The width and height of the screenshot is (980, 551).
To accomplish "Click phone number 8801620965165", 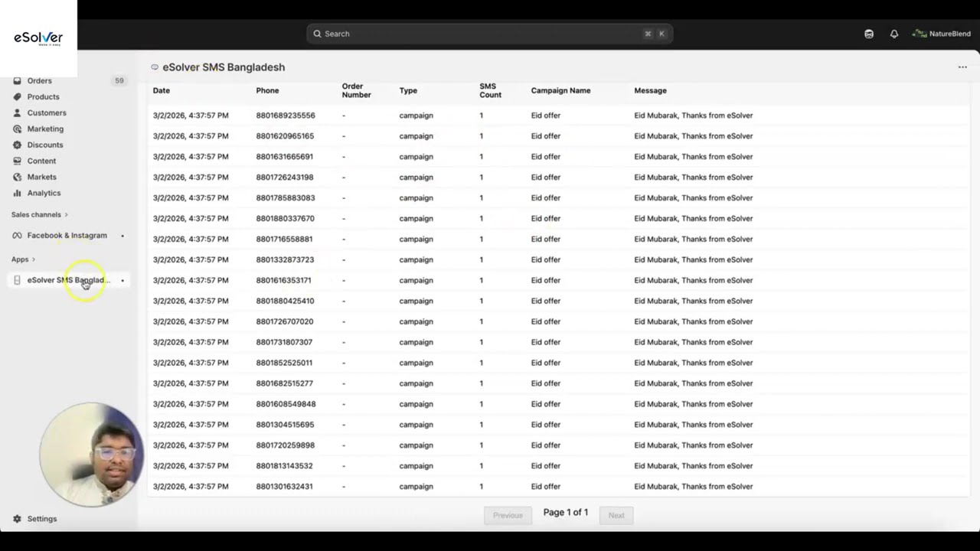I will click(285, 136).
